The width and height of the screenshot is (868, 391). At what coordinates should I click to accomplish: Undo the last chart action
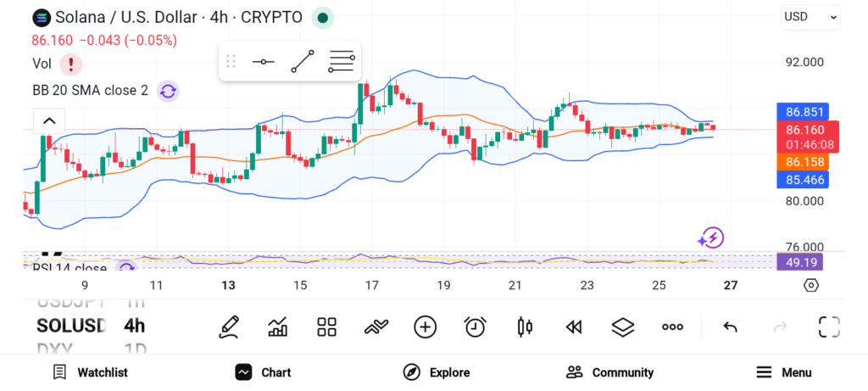[730, 327]
